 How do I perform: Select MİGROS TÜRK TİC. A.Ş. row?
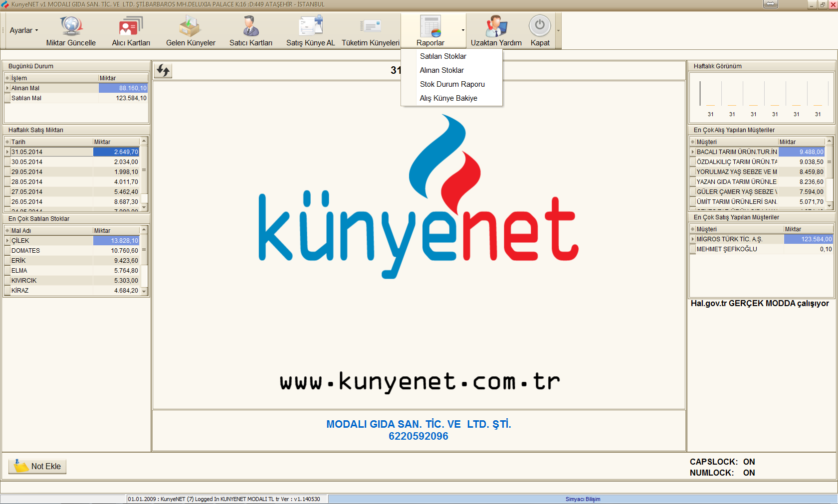[762, 239]
